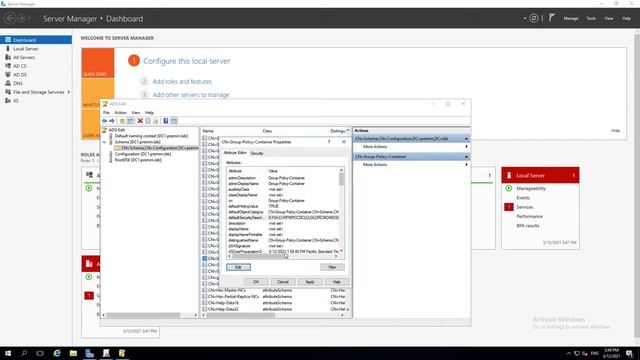Open taskbar search icon
640x360 pixels.
(x=24, y=353)
